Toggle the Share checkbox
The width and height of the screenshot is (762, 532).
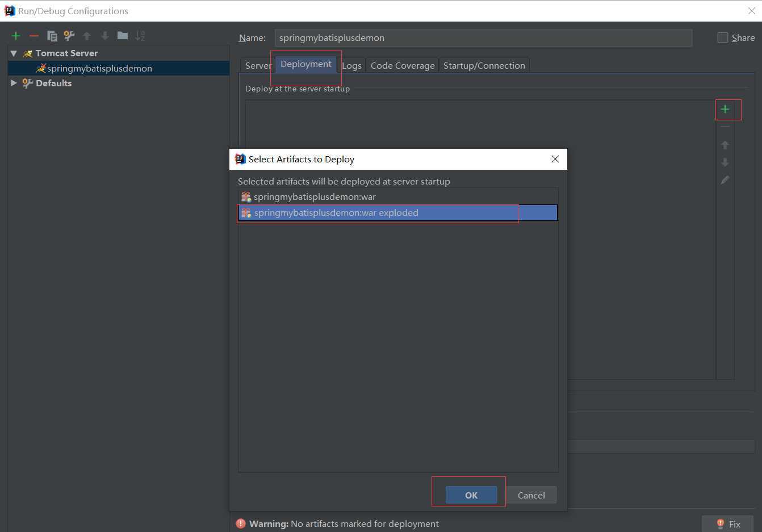click(723, 37)
